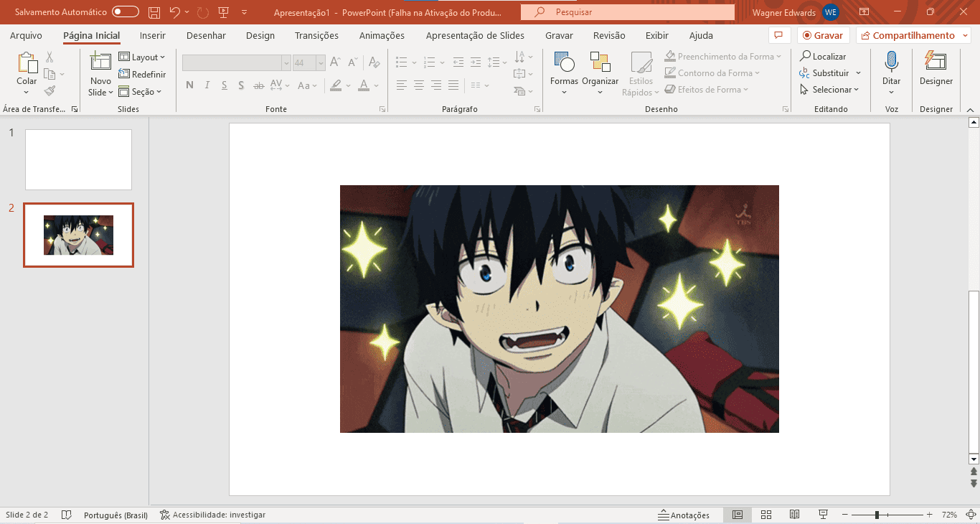
Task: Click the Redefinir button
Action: 142,74
